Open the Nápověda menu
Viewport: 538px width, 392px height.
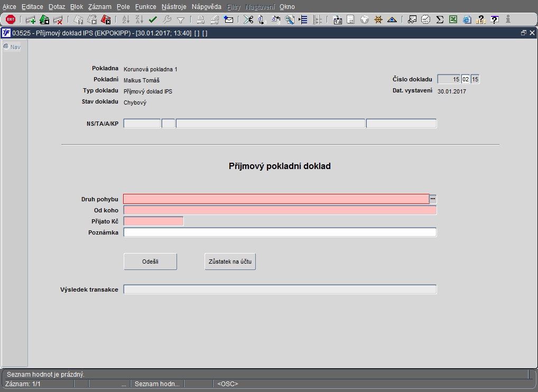click(x=207, y=6)
